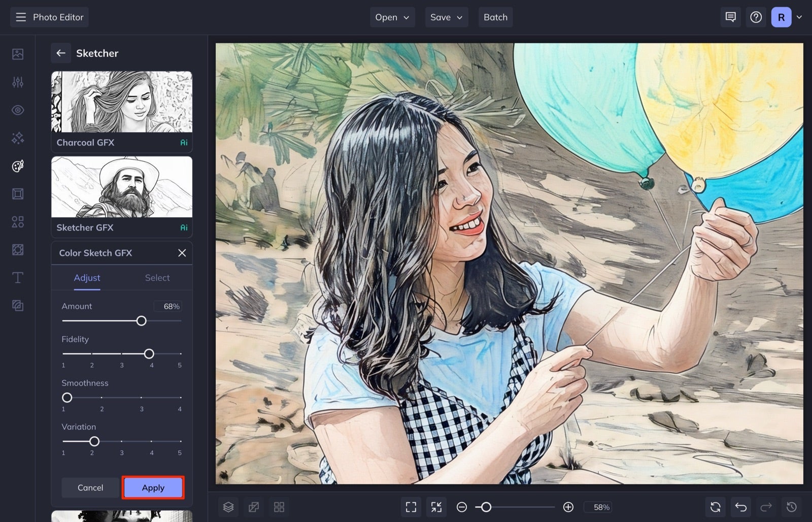Select the Frames tool in the left sidebar

click(x=18, y=193)
